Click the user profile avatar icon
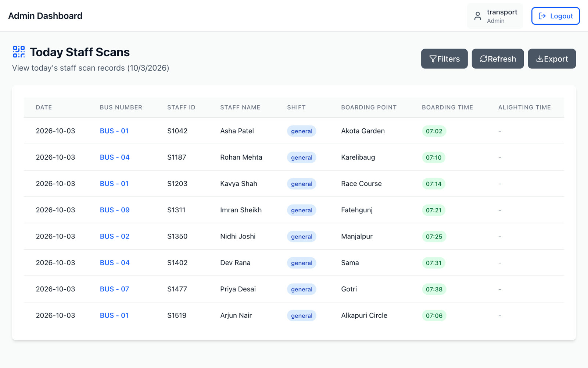The width and height of the screenshot is (588, 368). click(x=477, y=16)
